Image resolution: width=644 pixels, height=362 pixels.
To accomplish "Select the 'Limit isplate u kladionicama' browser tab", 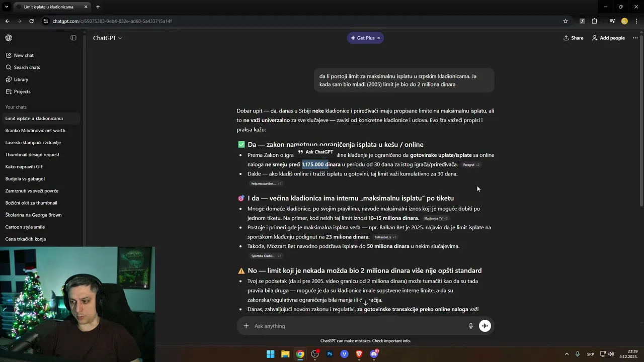I will click(48, 7).
